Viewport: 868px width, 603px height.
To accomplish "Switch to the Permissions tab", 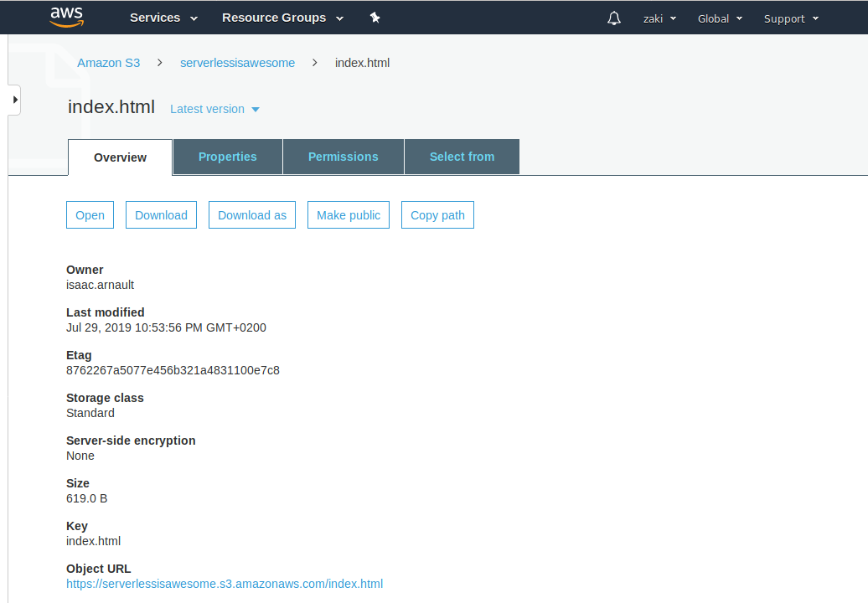I will coord(343,156).
